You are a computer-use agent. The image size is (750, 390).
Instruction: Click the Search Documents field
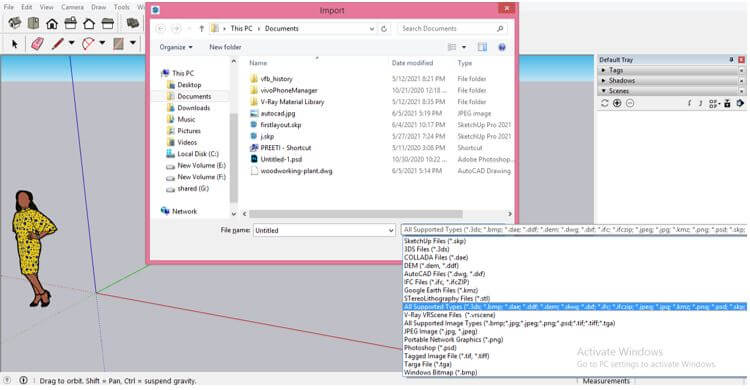coord(452,29)
